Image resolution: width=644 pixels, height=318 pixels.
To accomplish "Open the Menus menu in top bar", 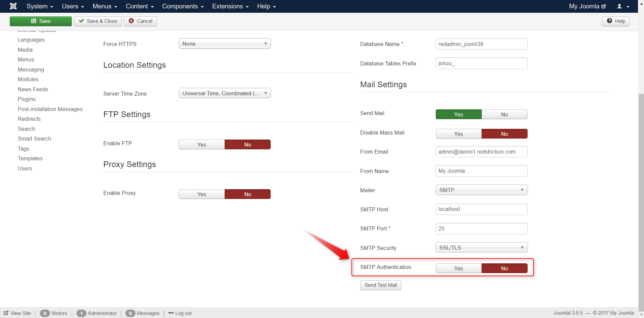I will [x=105, y=6].
